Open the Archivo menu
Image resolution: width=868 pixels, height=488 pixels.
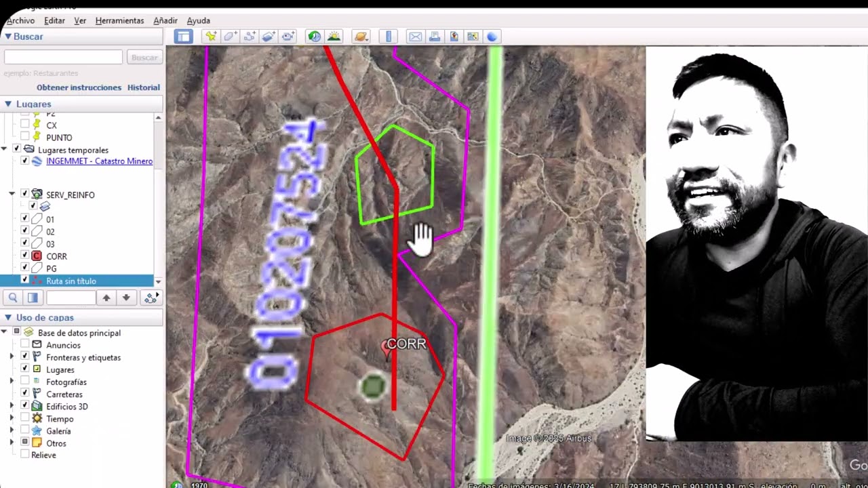tap(20, 20)
